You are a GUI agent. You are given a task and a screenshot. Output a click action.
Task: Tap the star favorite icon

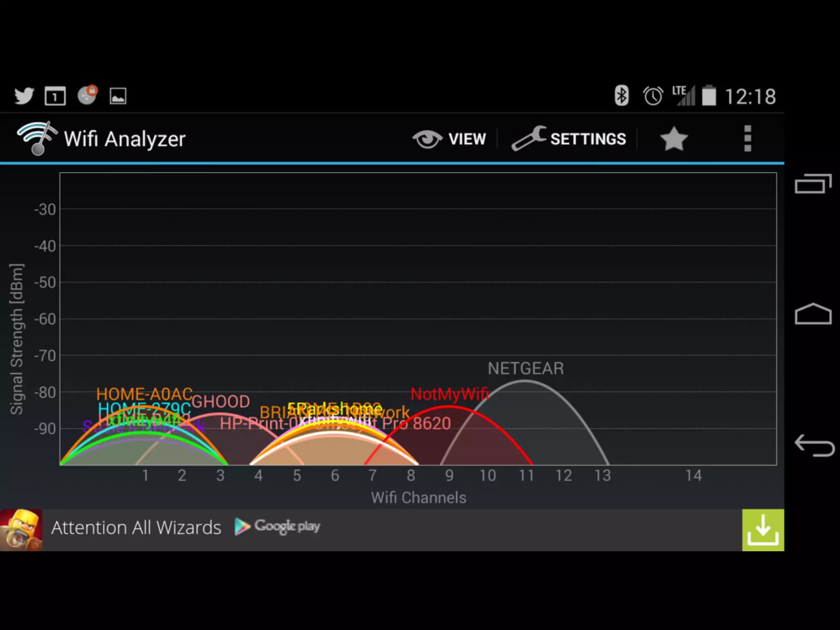click(673, 139)
